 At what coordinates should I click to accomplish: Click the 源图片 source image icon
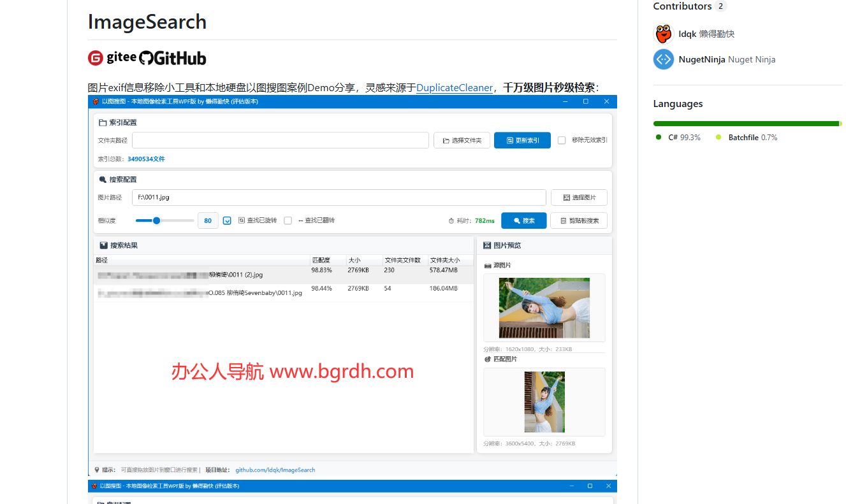(x=486, y=264)
